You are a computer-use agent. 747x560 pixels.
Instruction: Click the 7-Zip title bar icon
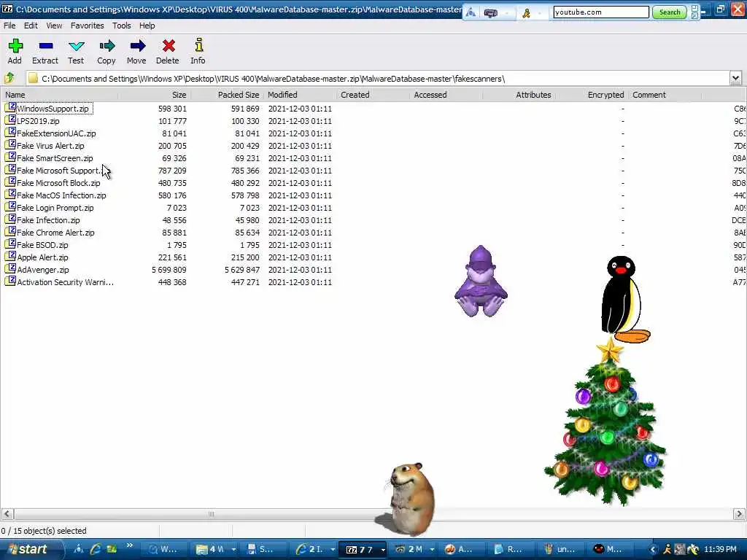click(x=7, y=9)
